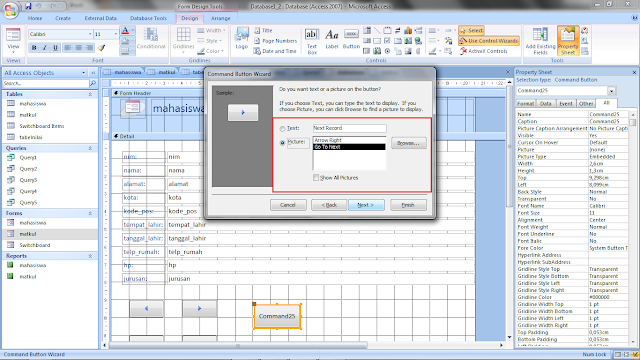This screenshot has width=640, height=360.
Task: Click Cancel in the wizard
Action: [288, 205]
